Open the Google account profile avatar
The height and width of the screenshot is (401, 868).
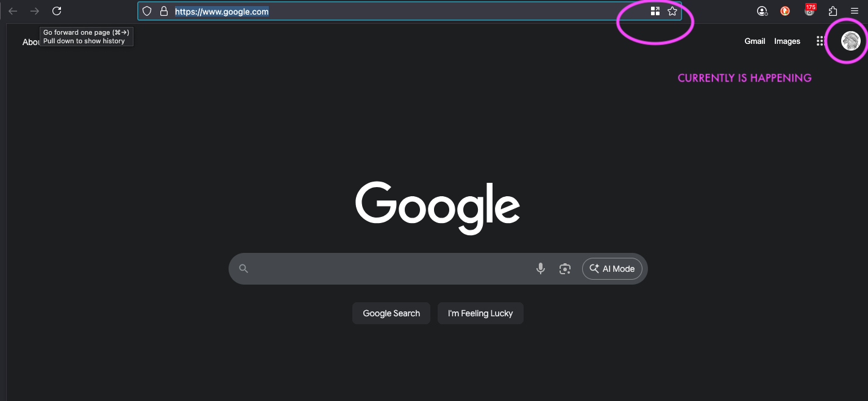click(x=850, y=41)
